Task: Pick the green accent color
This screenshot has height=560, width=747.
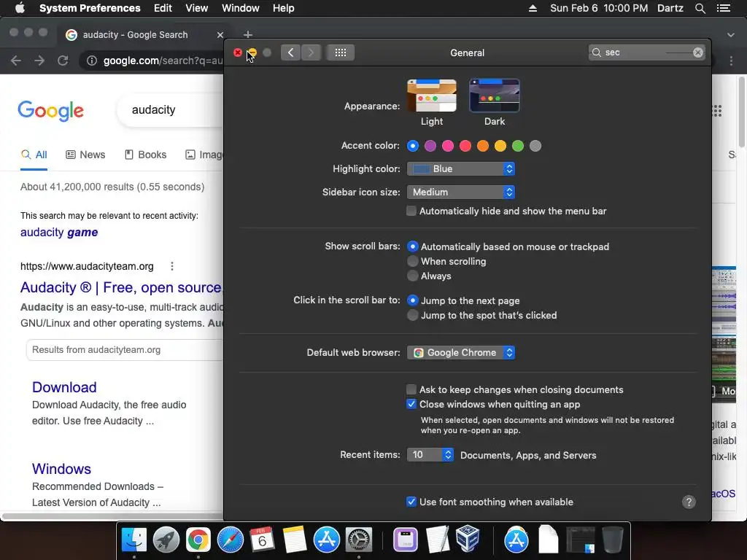Action: click(x=518, y=146)
